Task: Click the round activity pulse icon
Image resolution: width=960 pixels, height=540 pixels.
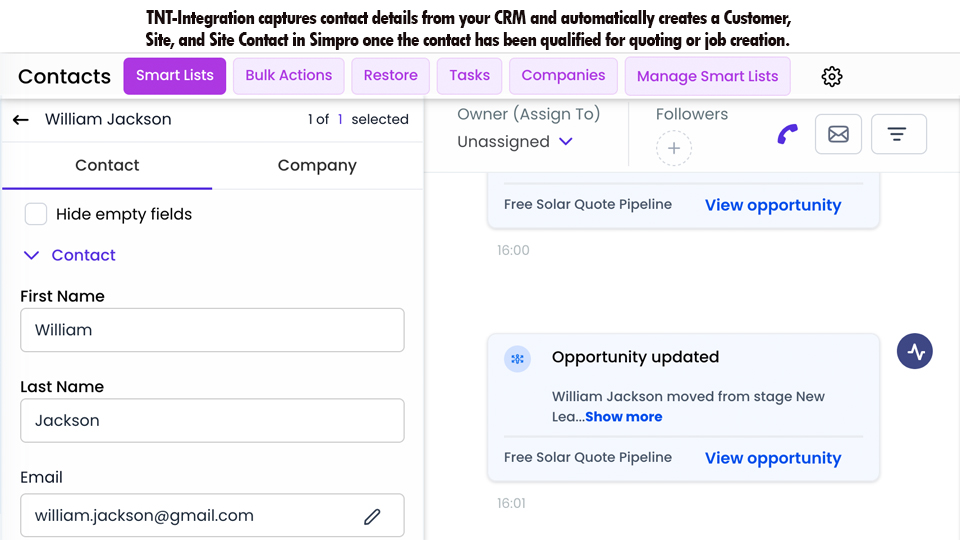Action: [914, 351]
